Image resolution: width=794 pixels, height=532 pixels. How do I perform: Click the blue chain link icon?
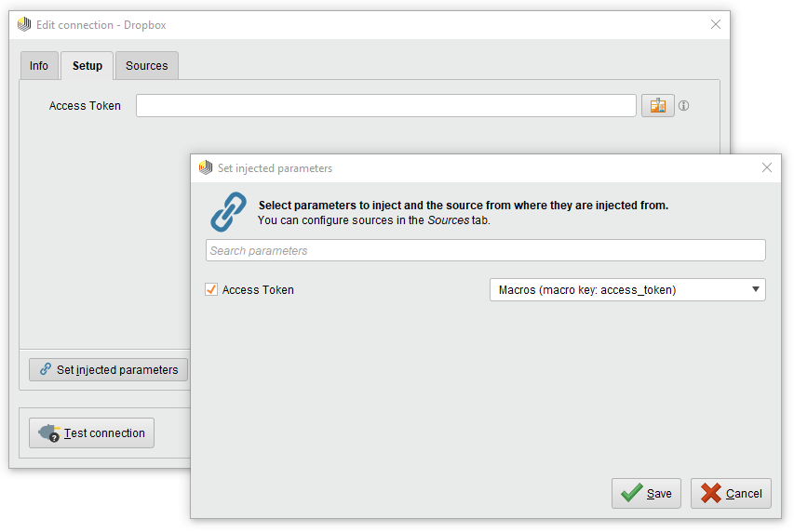(x=229, y=212)
